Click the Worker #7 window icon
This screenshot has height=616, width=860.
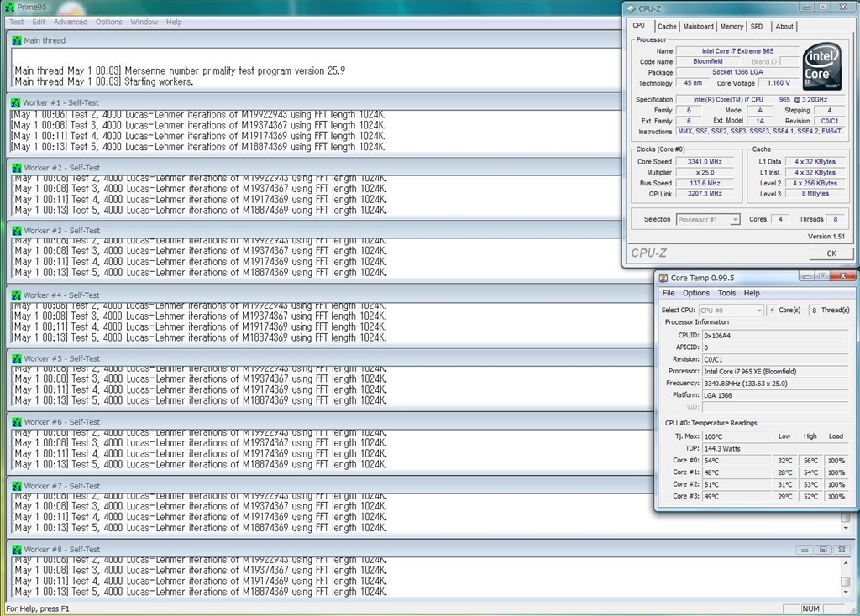(x=16, y=486)
